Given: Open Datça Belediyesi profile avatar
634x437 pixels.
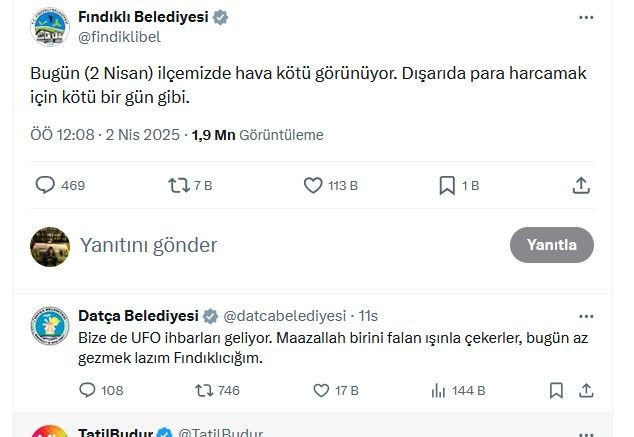Looking at the screenshot, I should (50, 326).
